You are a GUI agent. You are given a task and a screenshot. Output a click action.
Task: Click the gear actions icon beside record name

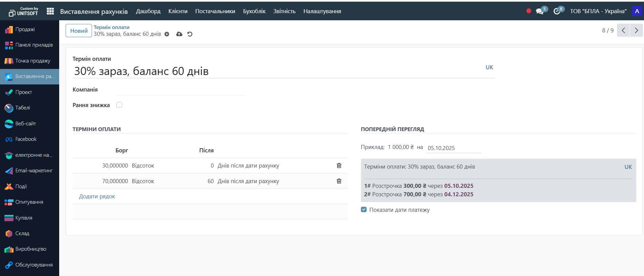(167, 34)
